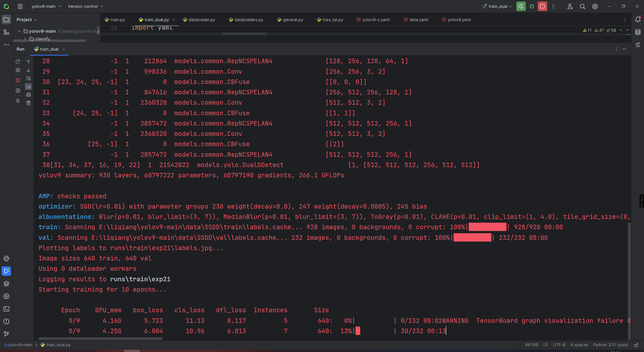Open the Version control dropdown
Viewport: 644px width, 352px height.
85,6
